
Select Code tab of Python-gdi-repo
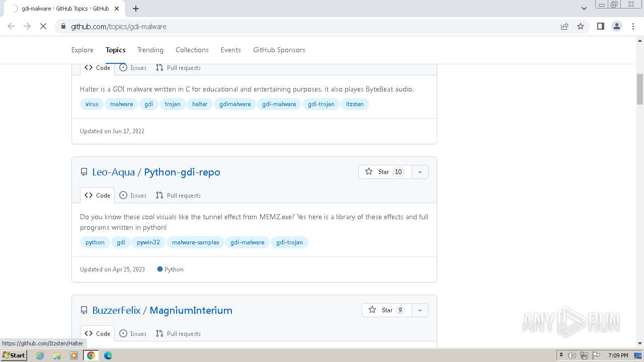[97, 196]
